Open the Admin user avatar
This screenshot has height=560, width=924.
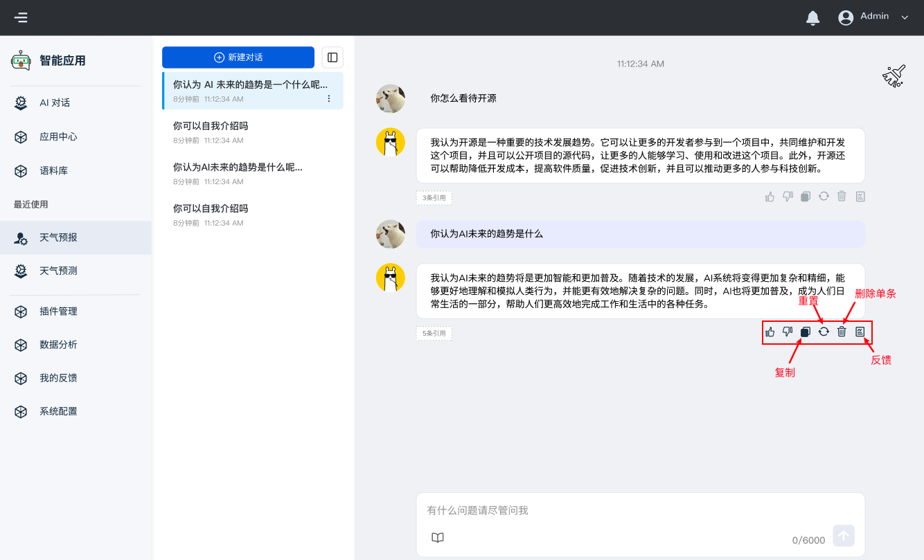coord(846,18)
